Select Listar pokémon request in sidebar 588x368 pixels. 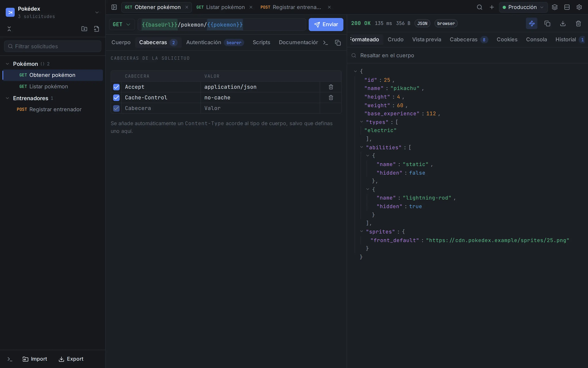coord(53,86)
